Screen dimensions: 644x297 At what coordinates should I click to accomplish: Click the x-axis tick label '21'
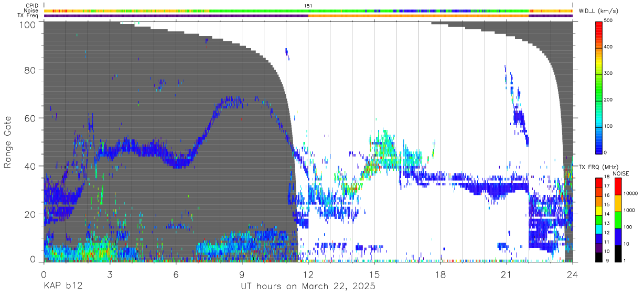coord(506,274)
